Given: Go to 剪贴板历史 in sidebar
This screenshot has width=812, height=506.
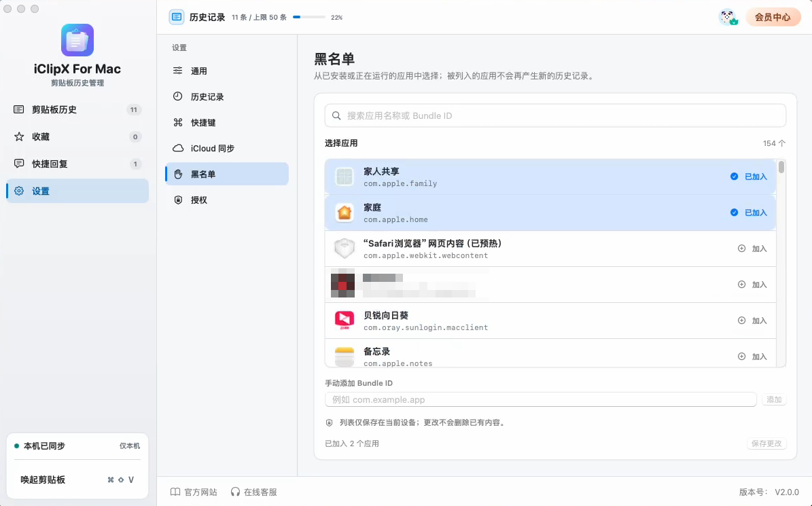Looking at the screenshot, I should [77, 109].
